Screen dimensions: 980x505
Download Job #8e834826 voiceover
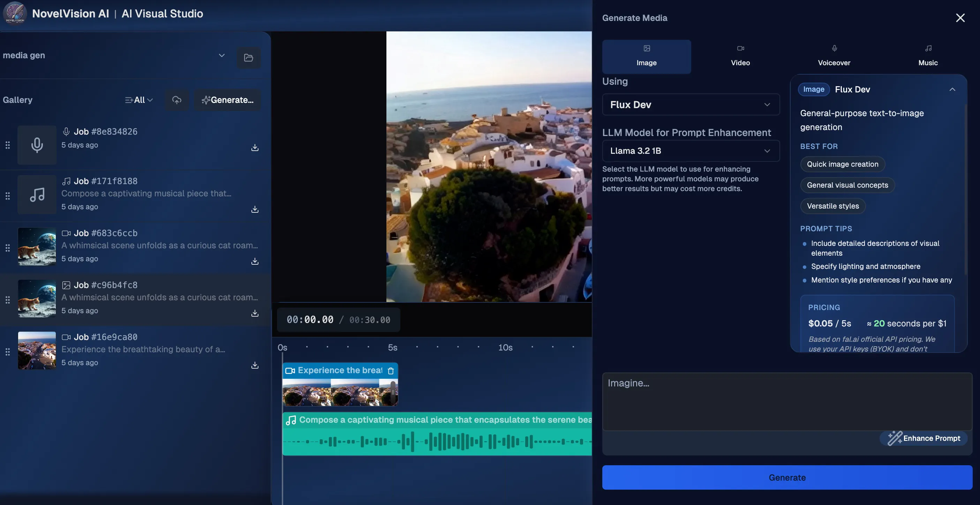click(255, 148)
